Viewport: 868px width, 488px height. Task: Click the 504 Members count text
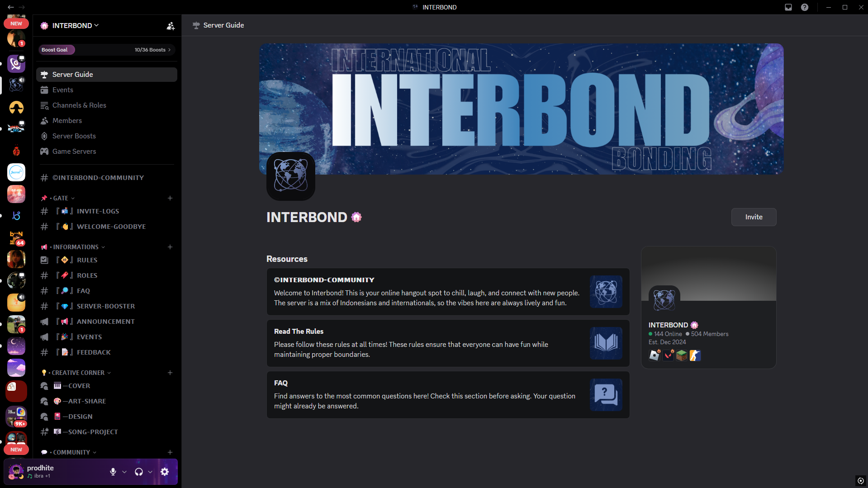(710, 334)
